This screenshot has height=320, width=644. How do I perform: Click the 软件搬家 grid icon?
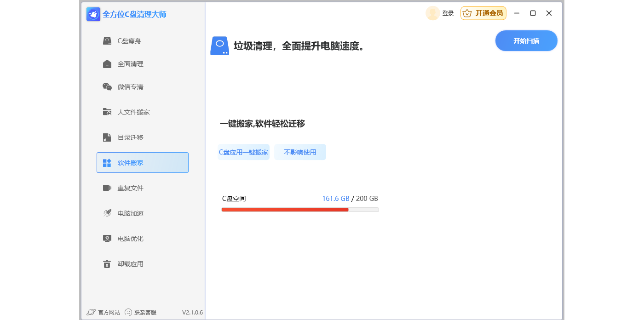(x=107, y=163)
